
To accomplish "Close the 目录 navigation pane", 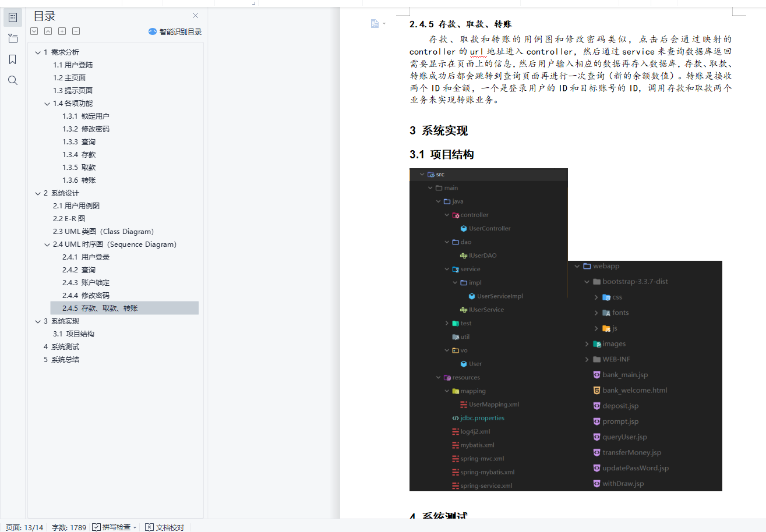I will 196,16.
